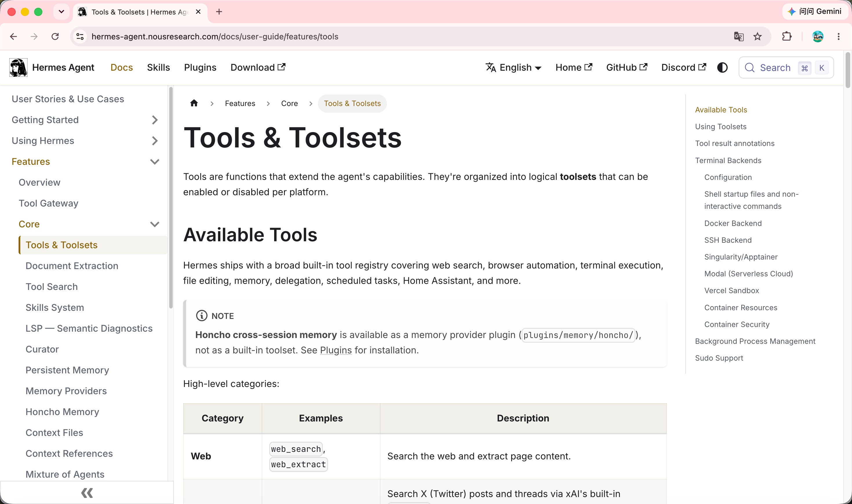This screenshot has width=852, height=504.
Task: Open the tab search dropdown arrow
Action: tap(61, 12)
